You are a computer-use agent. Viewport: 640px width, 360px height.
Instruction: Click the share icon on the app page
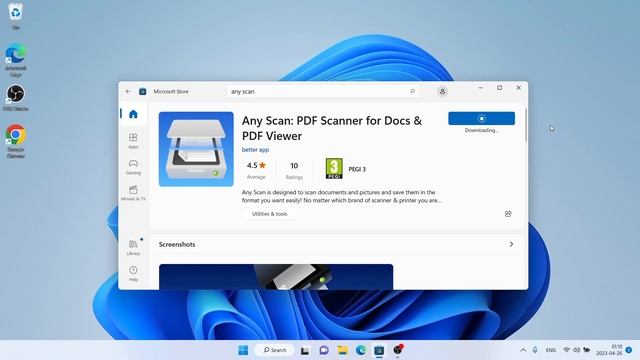[508, 214]
